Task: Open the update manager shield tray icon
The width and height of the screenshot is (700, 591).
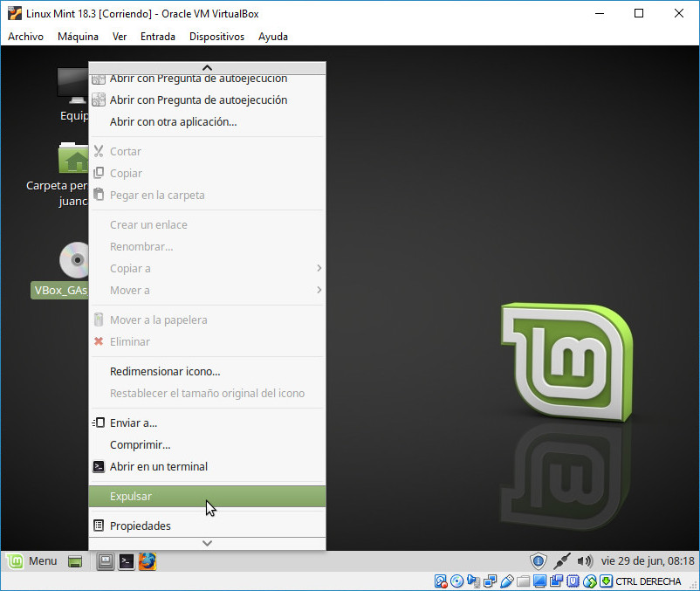Action: point(539,561)
